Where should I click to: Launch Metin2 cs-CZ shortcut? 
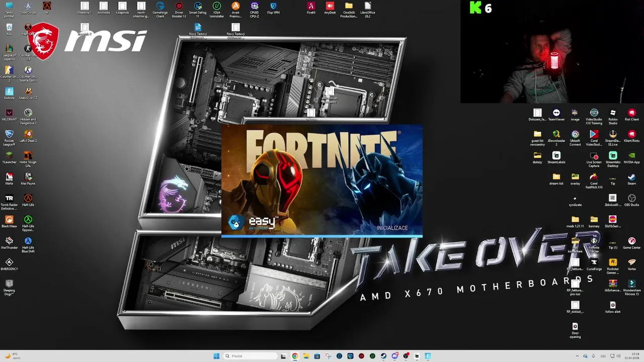28,94
